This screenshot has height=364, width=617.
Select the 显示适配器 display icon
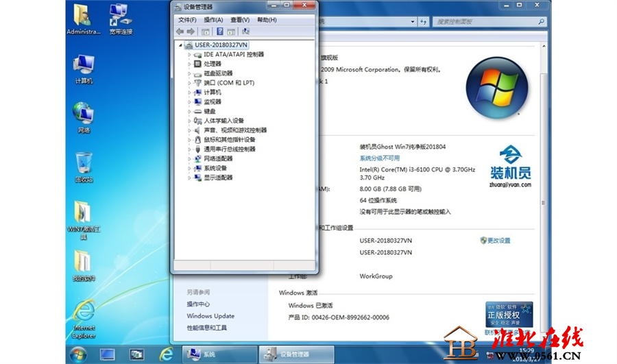(197, 178)
